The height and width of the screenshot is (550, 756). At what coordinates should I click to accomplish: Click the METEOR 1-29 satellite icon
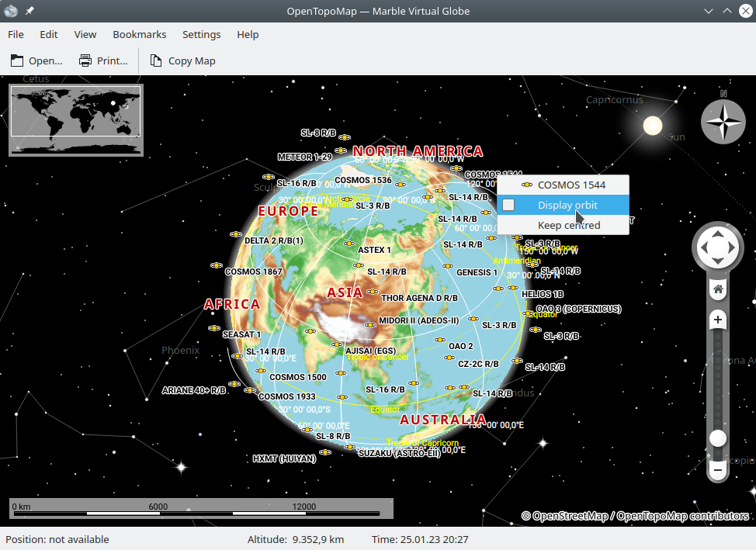(341, 150)
